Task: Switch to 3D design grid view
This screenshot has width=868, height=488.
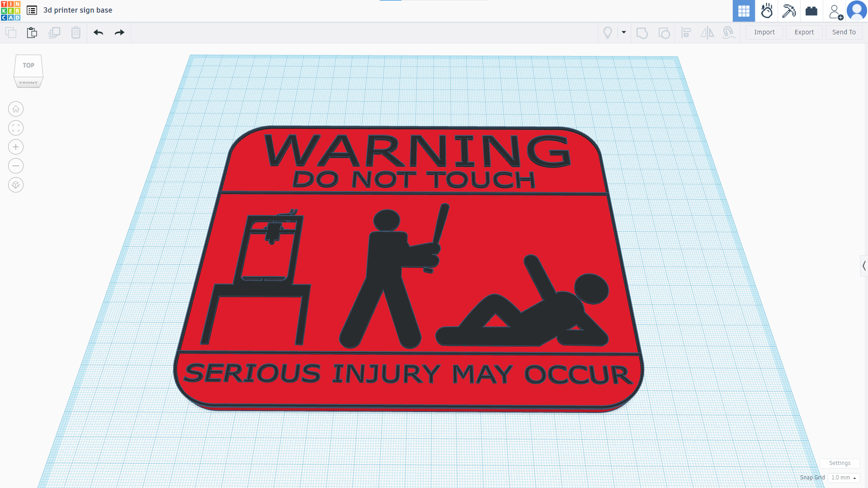Action: tap(744, 11)
